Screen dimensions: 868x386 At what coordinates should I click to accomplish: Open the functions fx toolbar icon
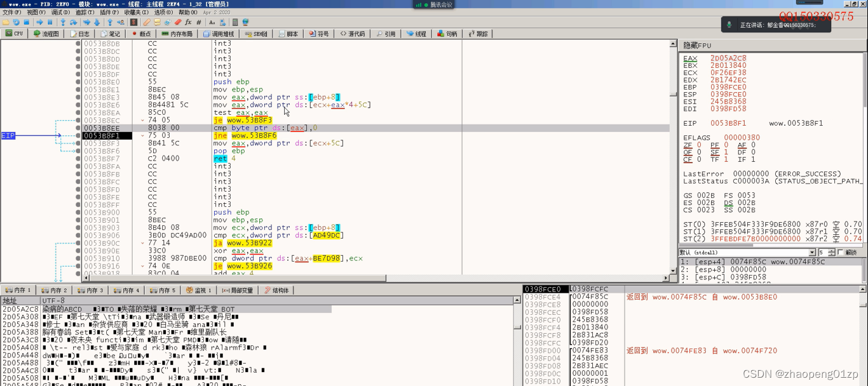188,22
